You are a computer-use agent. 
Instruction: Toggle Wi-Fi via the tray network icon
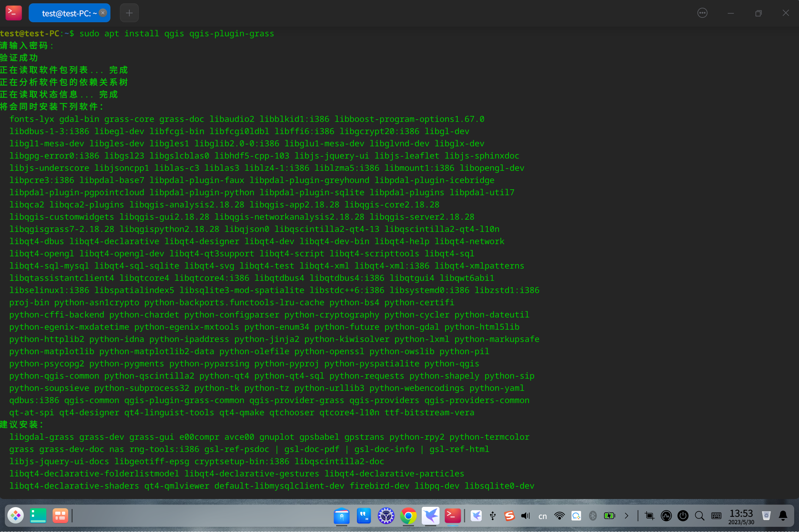559,516
